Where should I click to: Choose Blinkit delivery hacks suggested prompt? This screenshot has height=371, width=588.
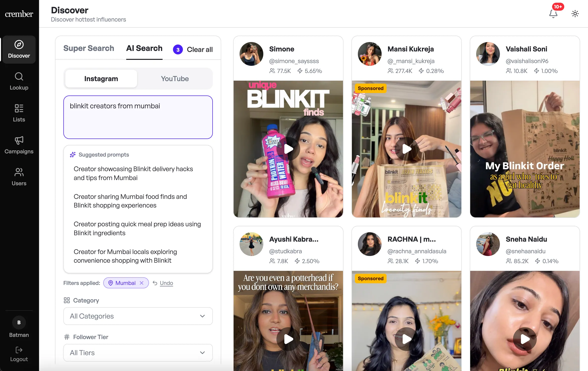point(138,173)
